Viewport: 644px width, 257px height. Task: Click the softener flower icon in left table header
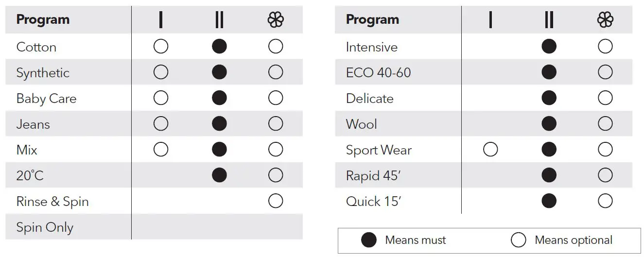(x=276, y=20)
